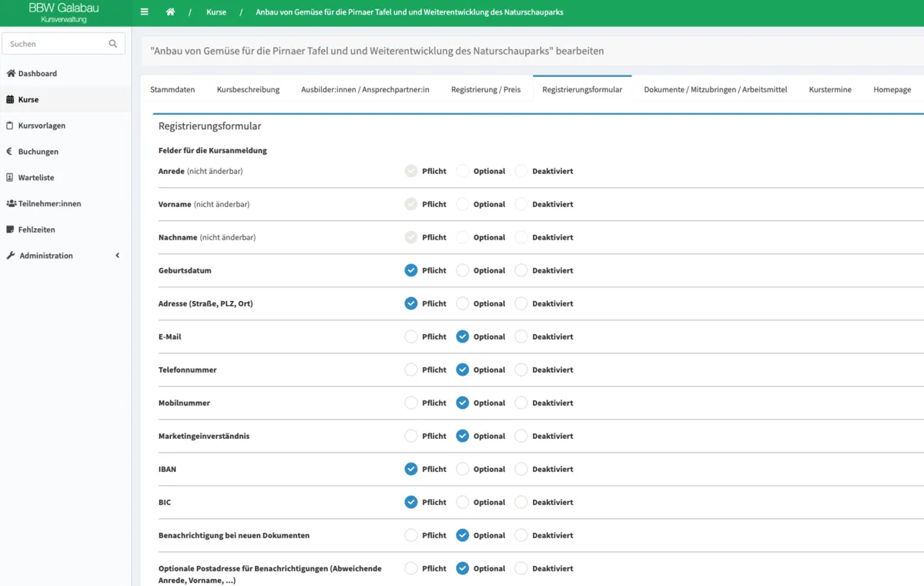Click the home icon in the breadcrumb

pos(171,12)
